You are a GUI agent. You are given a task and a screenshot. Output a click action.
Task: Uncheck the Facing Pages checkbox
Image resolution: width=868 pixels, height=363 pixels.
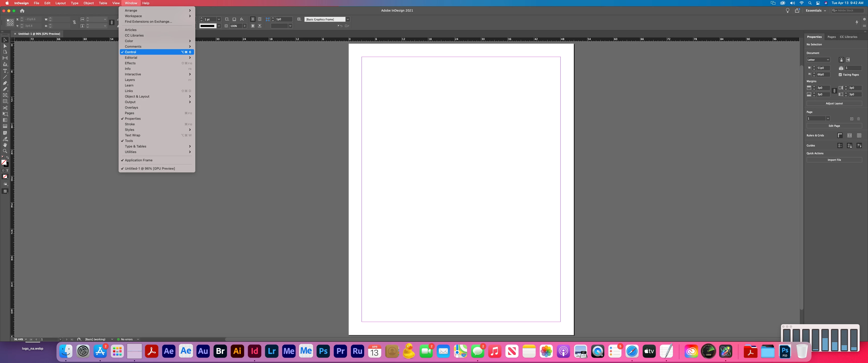point(840,75)
